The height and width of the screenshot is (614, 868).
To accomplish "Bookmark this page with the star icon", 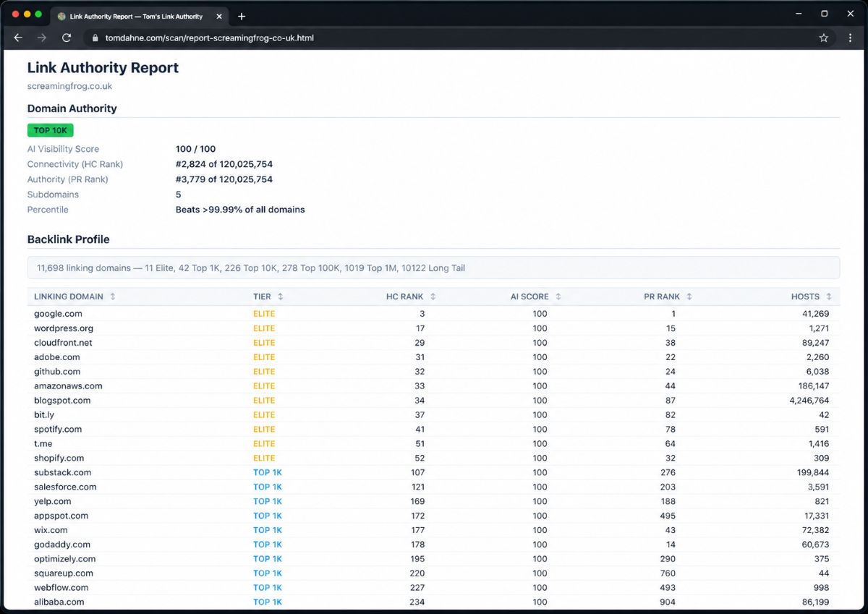I will [824, 38].
